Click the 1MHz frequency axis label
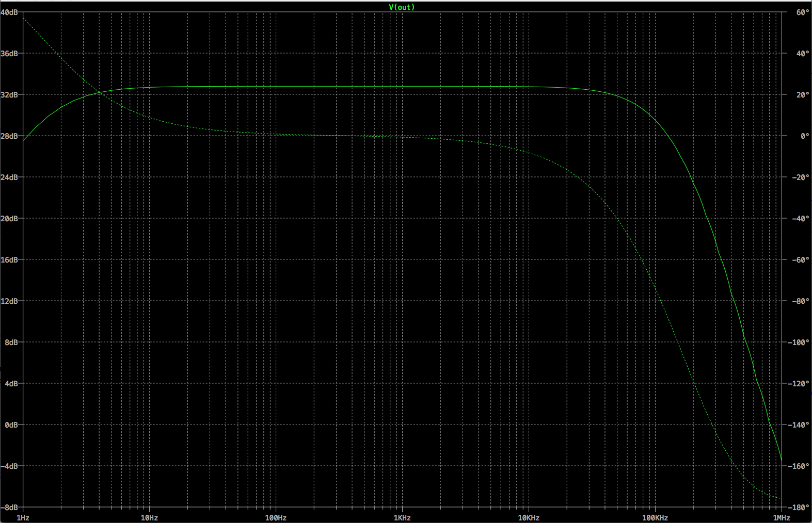Screen dimensions: 812x523 (782, 517)
